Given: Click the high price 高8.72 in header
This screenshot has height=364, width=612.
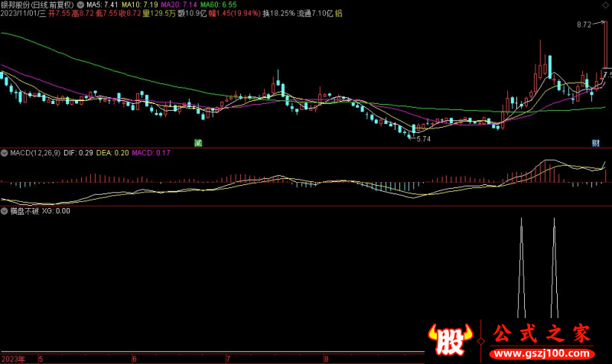Looking at the screenshot, I should pyautogui.click(x=83, y=13).
